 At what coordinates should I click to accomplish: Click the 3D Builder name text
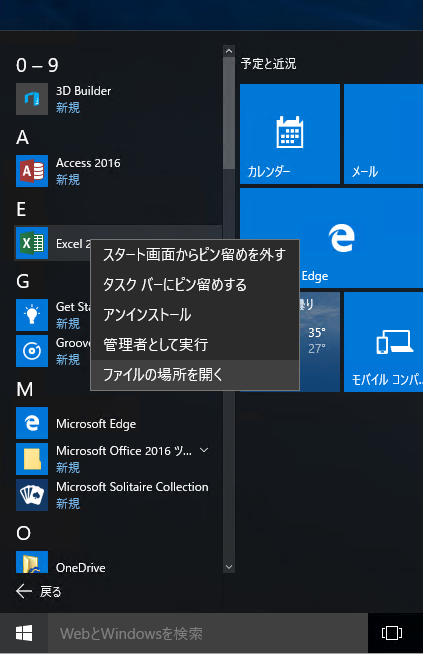coord(83,91)
